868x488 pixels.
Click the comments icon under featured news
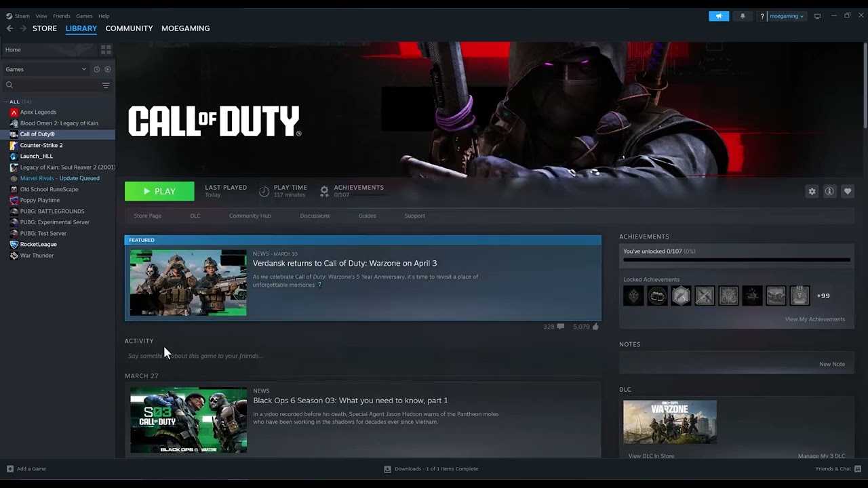click(x=560, y=327)
